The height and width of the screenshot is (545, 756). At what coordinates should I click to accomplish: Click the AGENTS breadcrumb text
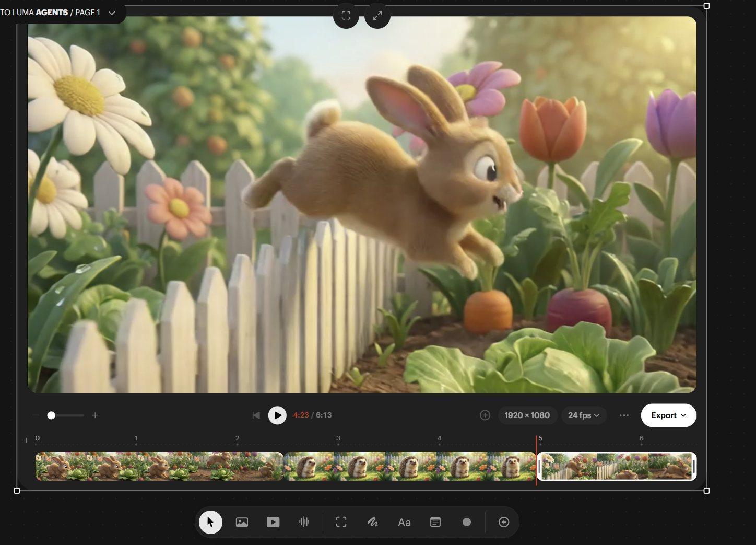pos(52,13)
